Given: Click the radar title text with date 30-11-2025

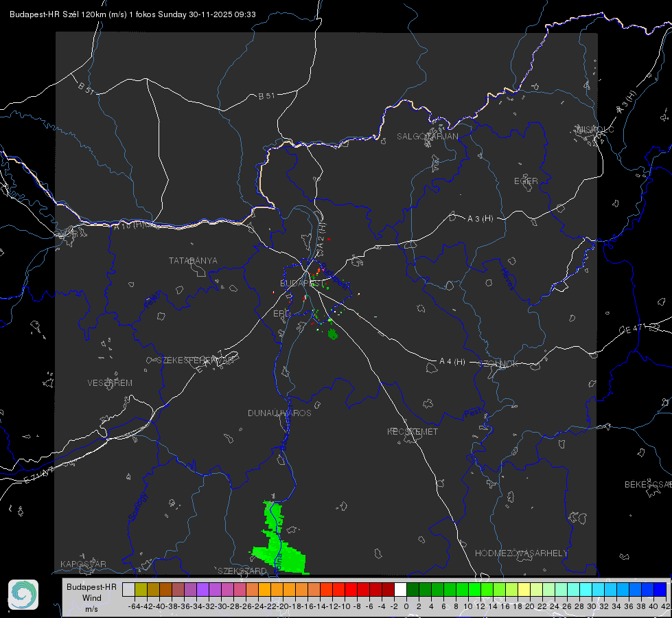Looking at the screenshot, I should click(132, 14).
